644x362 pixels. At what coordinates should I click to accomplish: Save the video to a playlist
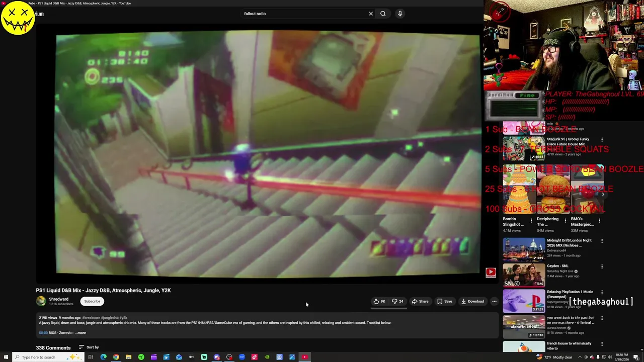click(445, 301)
